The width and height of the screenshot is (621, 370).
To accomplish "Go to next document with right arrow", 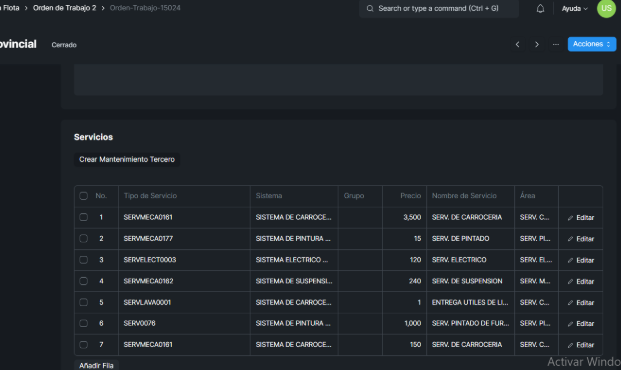I will point(537,44).
